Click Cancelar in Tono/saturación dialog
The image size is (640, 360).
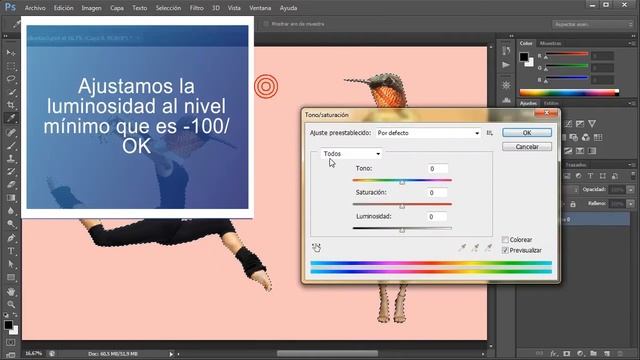click(x=527, y=147)
